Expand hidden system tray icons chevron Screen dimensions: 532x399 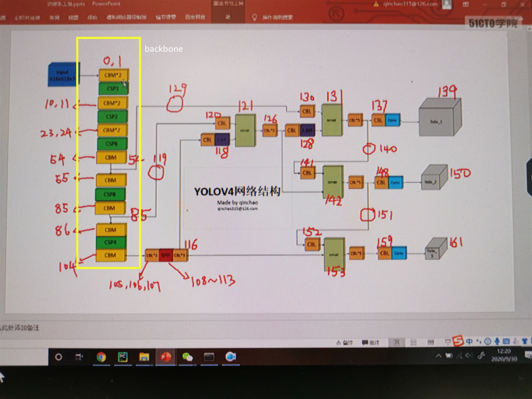[439, 356]
